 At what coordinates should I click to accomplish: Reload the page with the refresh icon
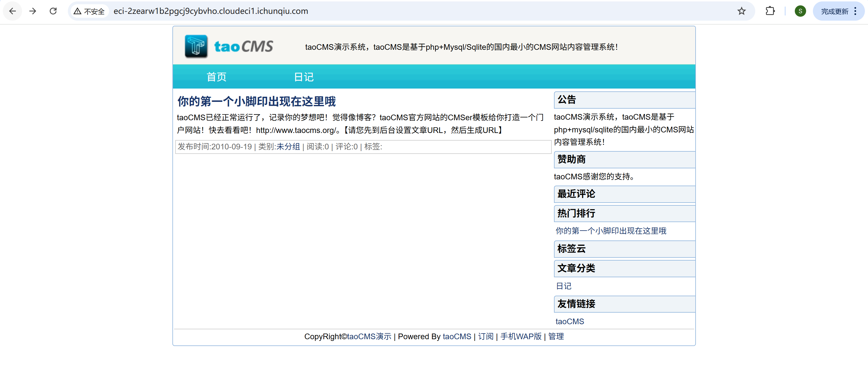coord(53,11)
